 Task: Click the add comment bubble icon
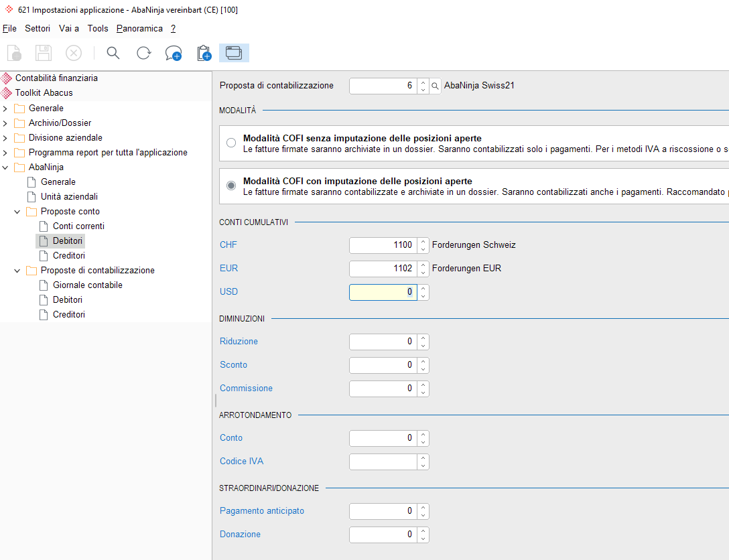(174, 53)
